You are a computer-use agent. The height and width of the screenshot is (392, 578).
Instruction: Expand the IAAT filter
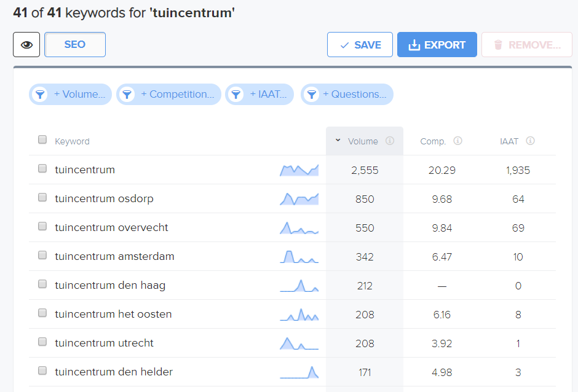pyautogui.click(x=259, y=94)
